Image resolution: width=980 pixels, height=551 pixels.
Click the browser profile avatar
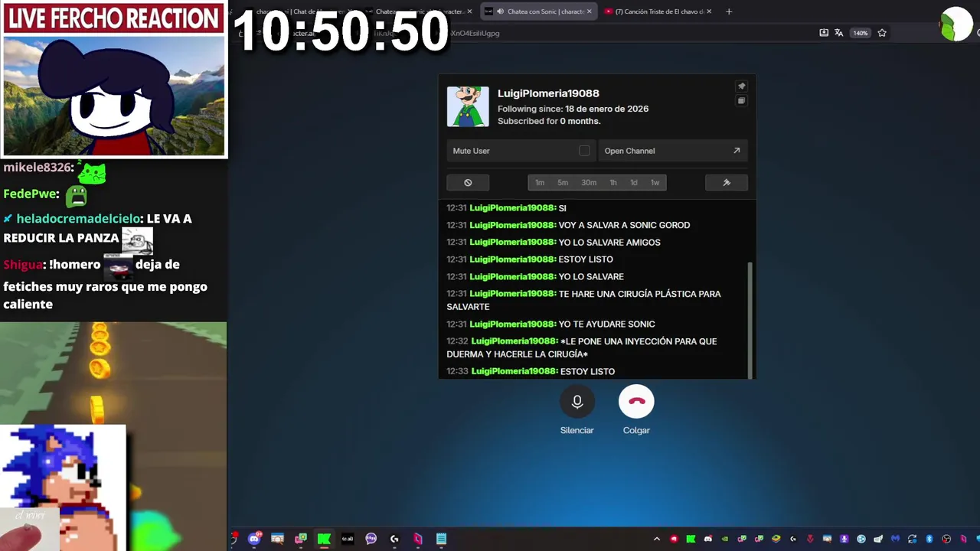coord(955,24)
